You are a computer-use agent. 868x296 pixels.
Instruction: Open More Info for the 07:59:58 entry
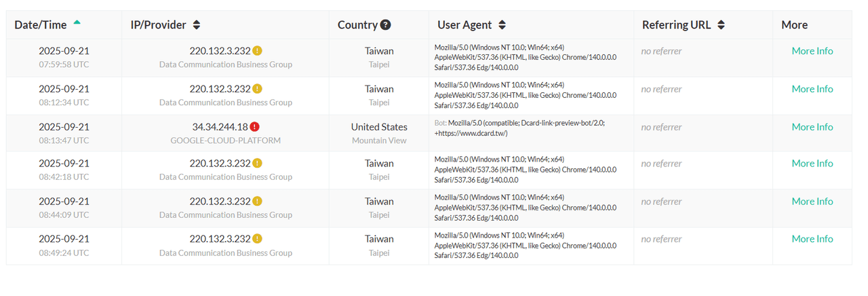click(812, 51)
